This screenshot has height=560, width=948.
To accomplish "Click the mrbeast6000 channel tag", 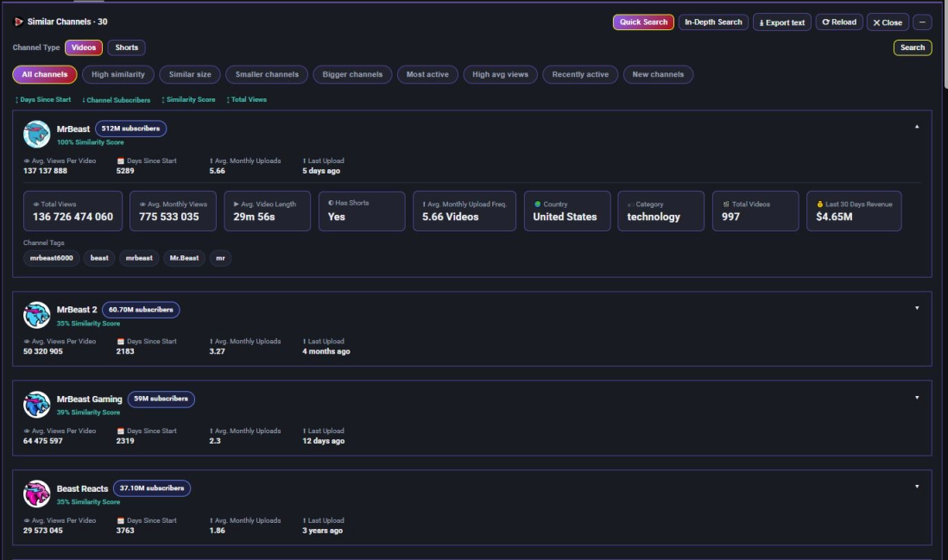I will [52, 258].
